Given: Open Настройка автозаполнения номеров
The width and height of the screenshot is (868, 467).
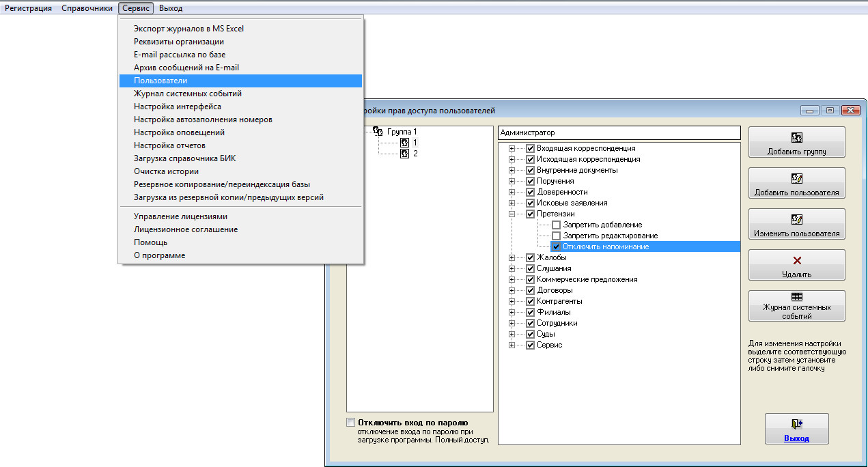Looking at the screenshot, I should (x=241, y=119).
